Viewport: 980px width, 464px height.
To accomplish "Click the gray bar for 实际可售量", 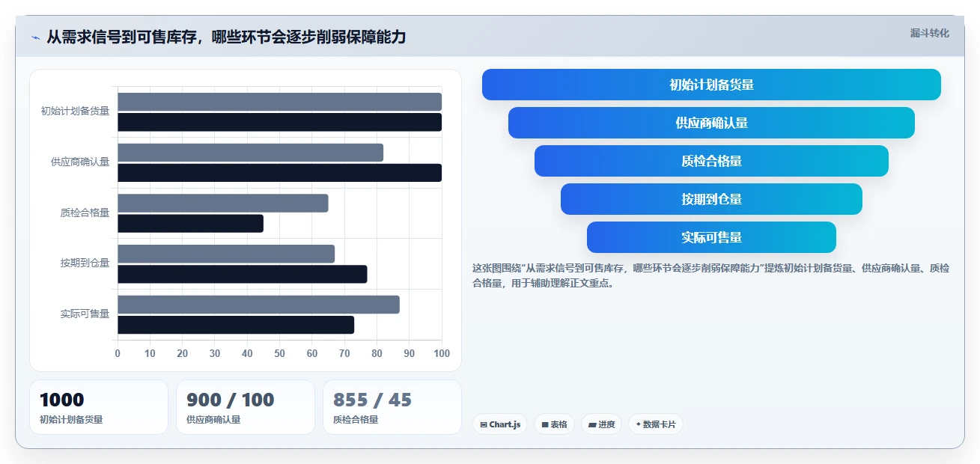I will [258, 305].
